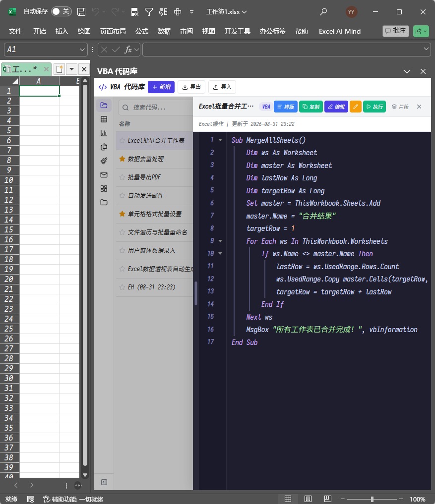Click the 执行 run button
Image resolution: width=435 pixels, height=504 pixels.
374,107
